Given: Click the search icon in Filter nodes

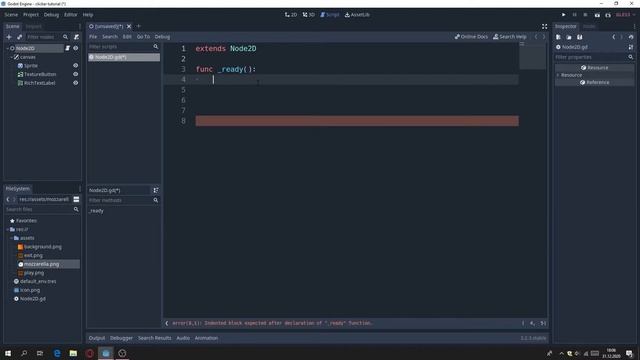Looking at the screenshot, I should pyautogui.click(x=65, y=37).
